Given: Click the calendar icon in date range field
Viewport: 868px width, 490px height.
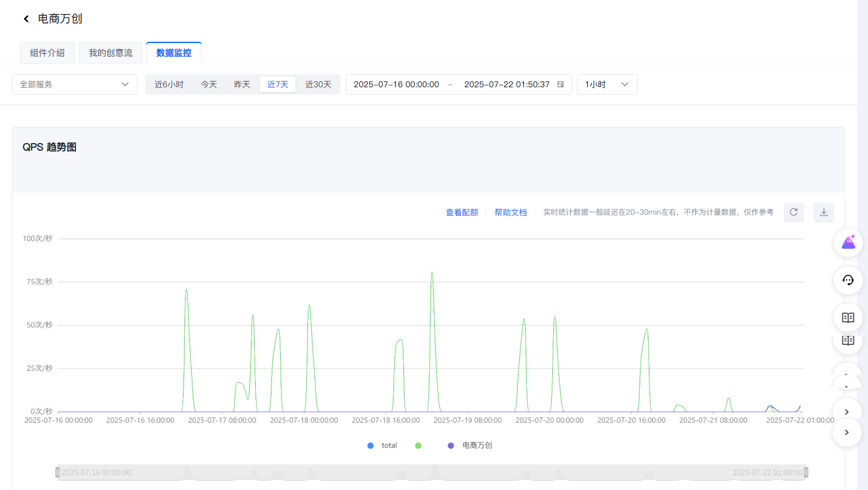Looking at the screenshot, I should (x=560, y=85).
